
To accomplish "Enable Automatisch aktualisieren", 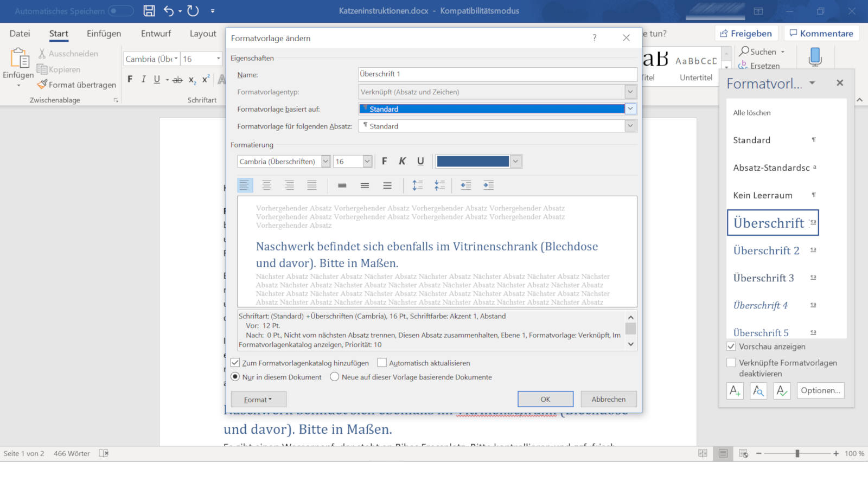I will tap(382, 363).
